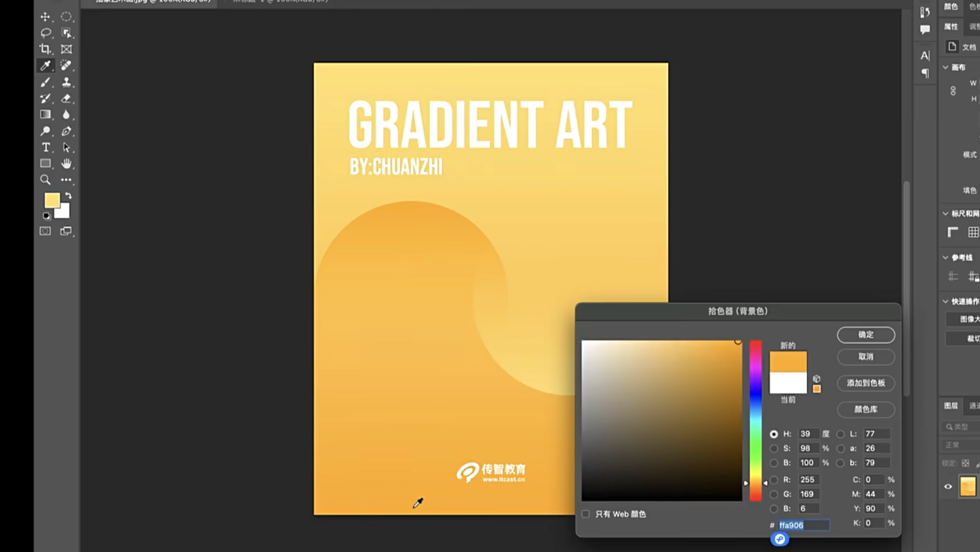The width and height of the screenshot is (980, 552).
Task: Change screen mode from toolbar
Action: pyautogui.click(x=66, y=231)
